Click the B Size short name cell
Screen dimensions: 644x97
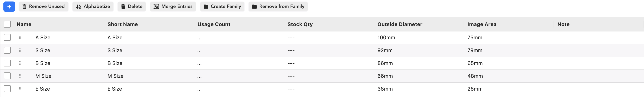[x=115, y=63]
